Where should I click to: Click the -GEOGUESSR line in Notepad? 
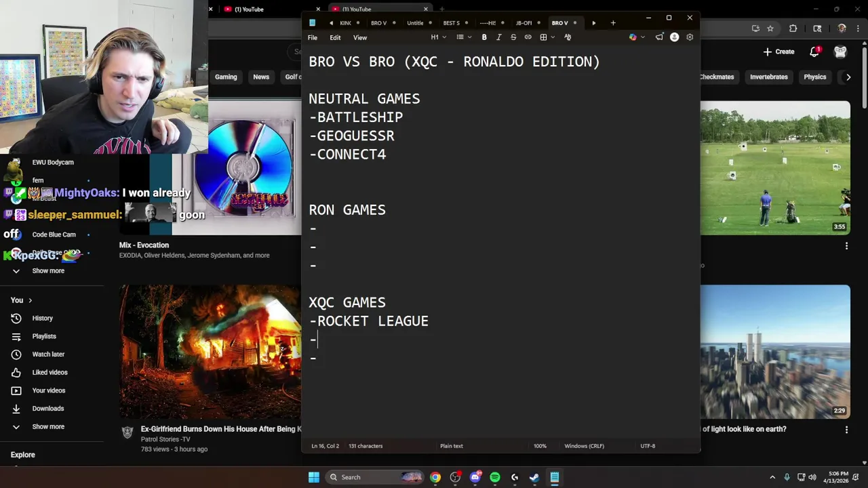tap(352, 136)
